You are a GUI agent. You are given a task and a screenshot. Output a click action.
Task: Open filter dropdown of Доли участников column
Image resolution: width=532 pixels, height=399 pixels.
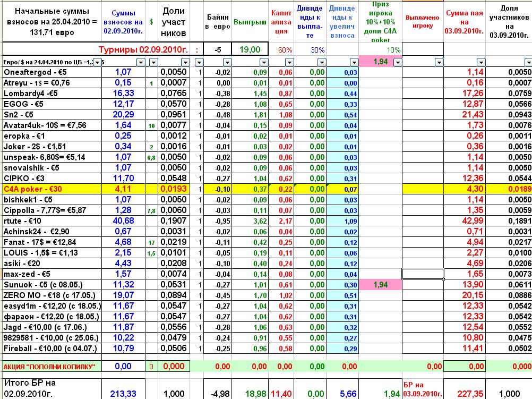(x=185, y=63)
